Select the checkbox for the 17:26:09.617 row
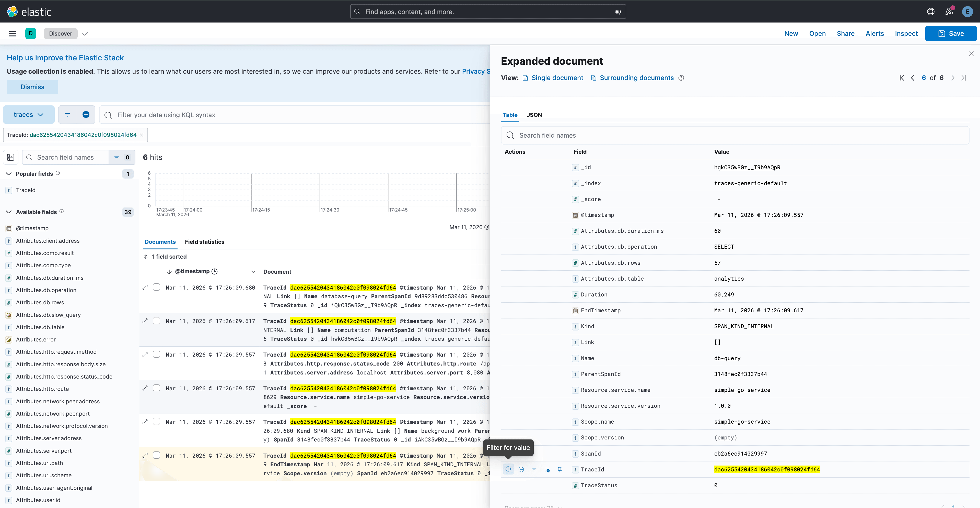980x508 pixels. tap(156, 321)
